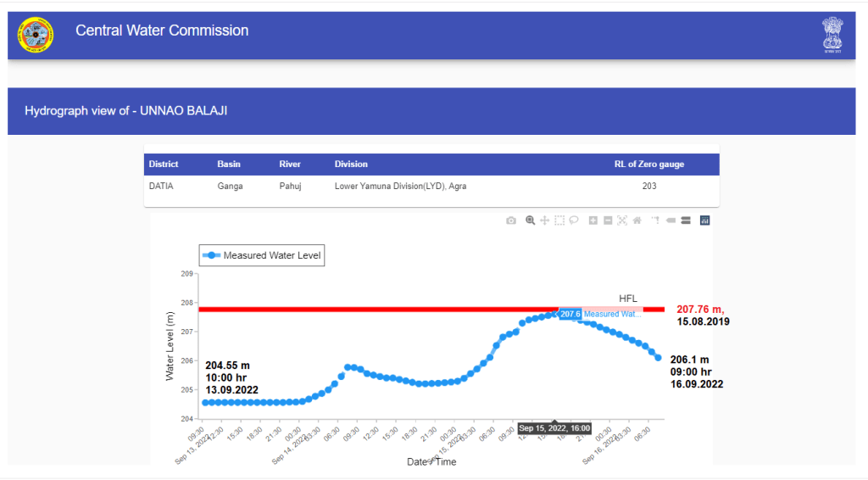Image resolution: width=868 pixels, height=480 pixels.
Task: Click the Autoscale icon
Action: [622, 220]
